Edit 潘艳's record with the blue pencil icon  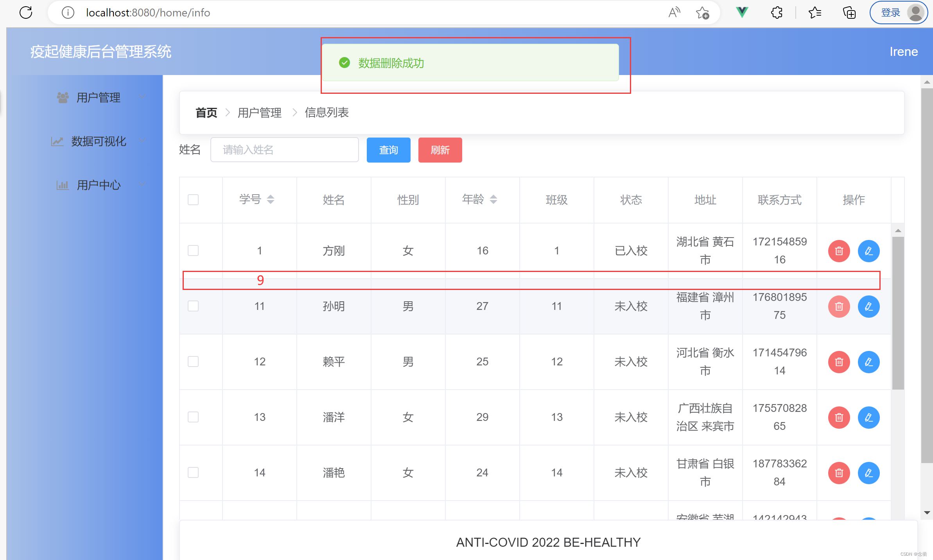coord(868,472)
